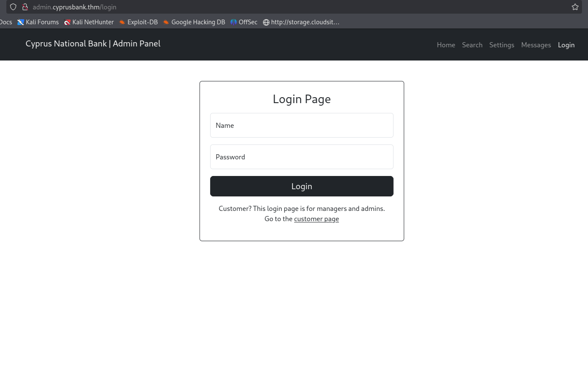Click the Login Page heading
The image size is (588, 369).
[x=302, y=99]
